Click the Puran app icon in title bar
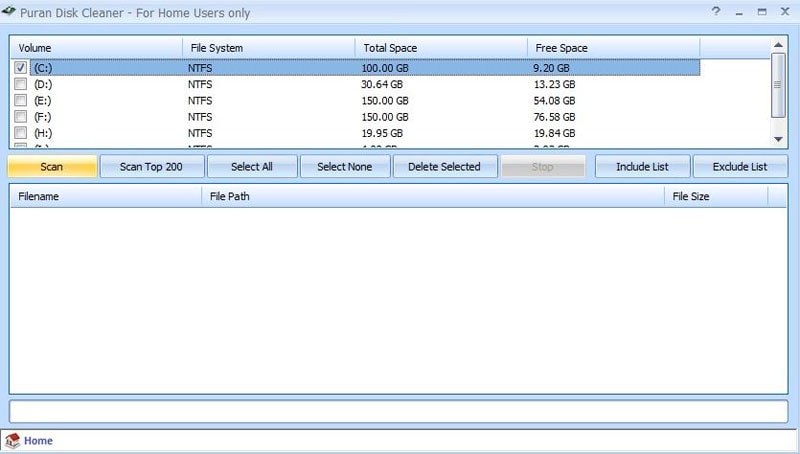Image resolution: width=800 pixels, height=454 pixels. click(9, 11)
